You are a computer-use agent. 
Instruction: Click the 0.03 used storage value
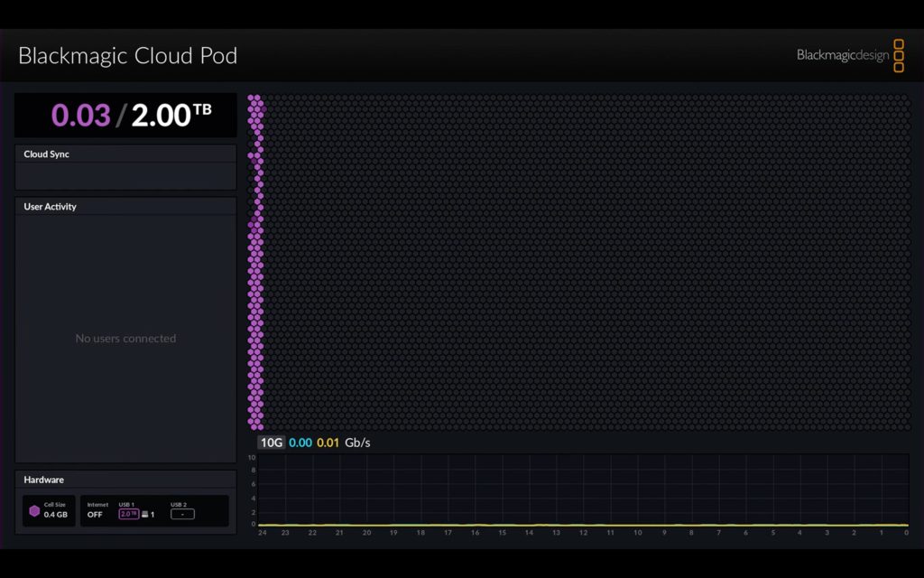click(80, 115)
